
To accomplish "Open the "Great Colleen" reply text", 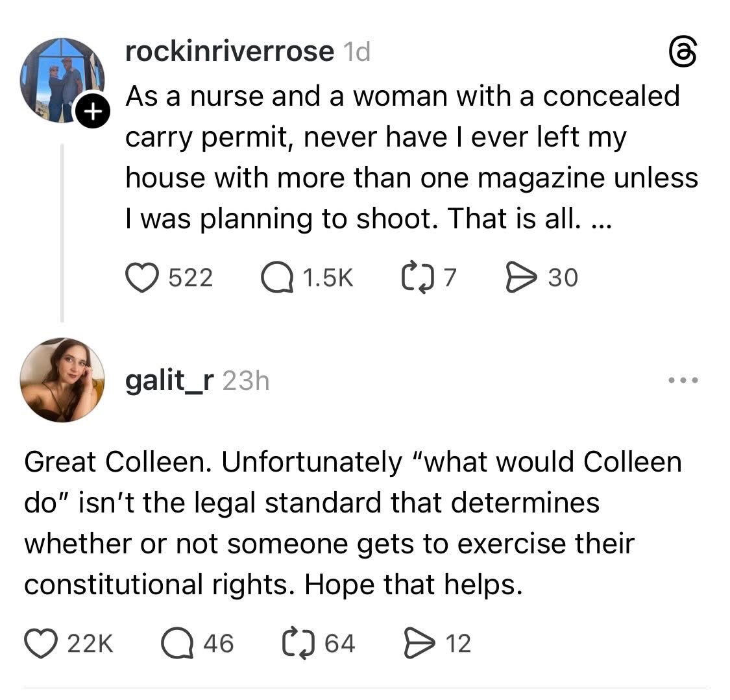I will pyautogui.click(x=350, y=523).
